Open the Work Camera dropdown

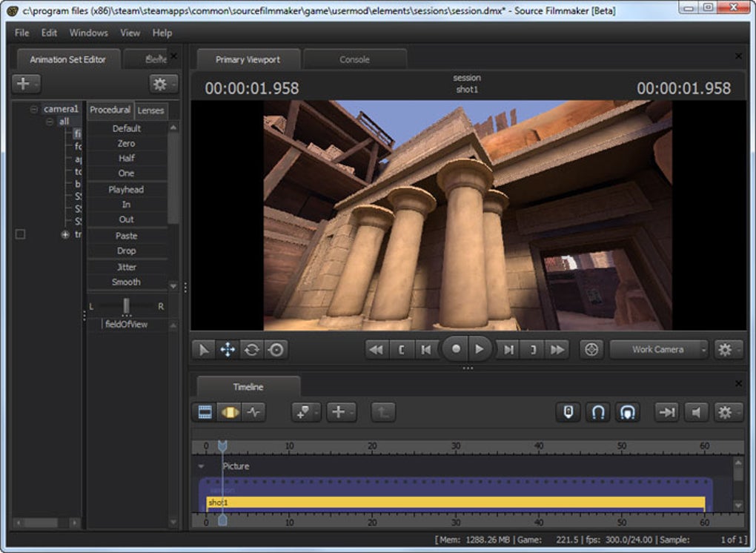pyautogui.click(x=658, y=349)
